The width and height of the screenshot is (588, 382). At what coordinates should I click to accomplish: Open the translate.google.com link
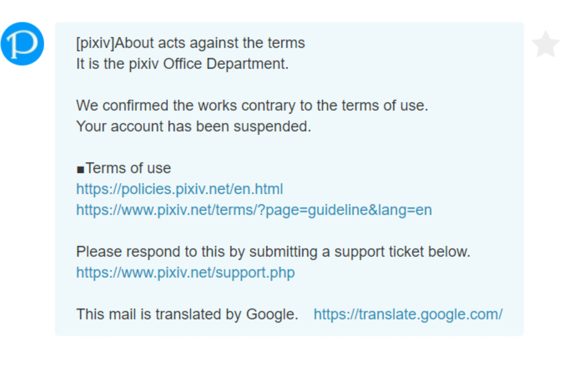point(408,314)
